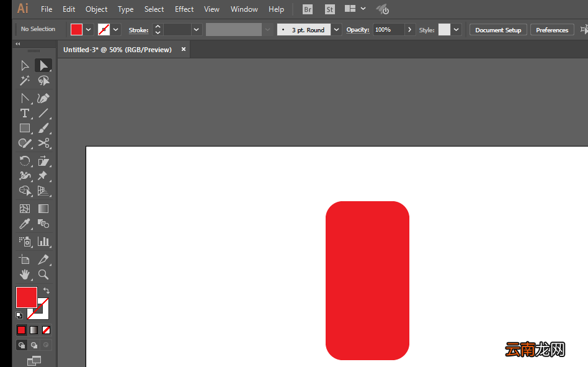Switch to the Untitled-3 document tab
The height and width of the screenshot is (367, 588).
coord(117,50)
